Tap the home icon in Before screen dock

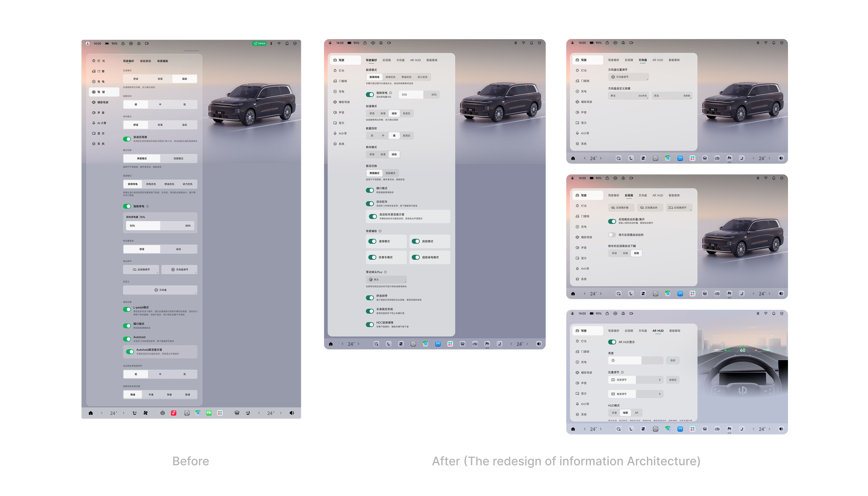[91, 413]
